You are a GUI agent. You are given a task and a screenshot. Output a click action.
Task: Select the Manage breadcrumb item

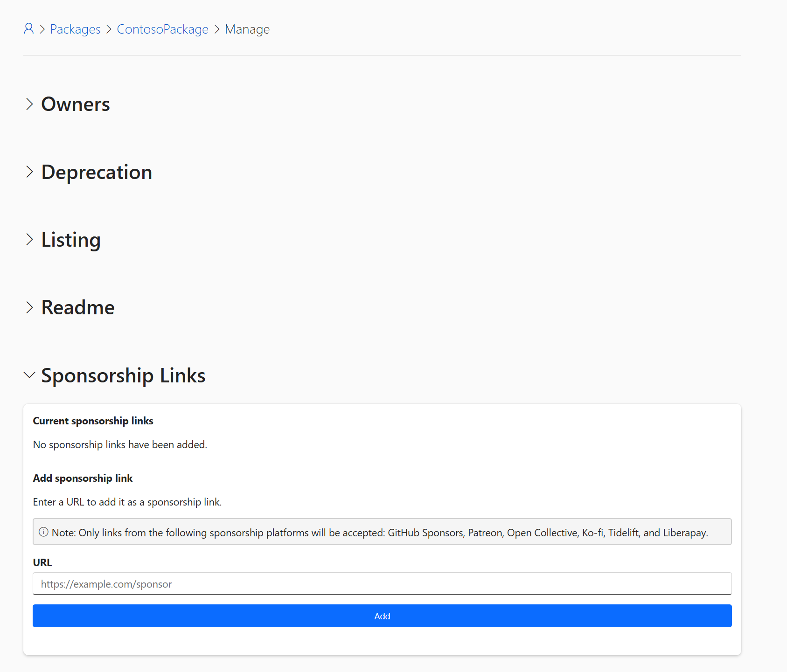click(x=247, y=29)
